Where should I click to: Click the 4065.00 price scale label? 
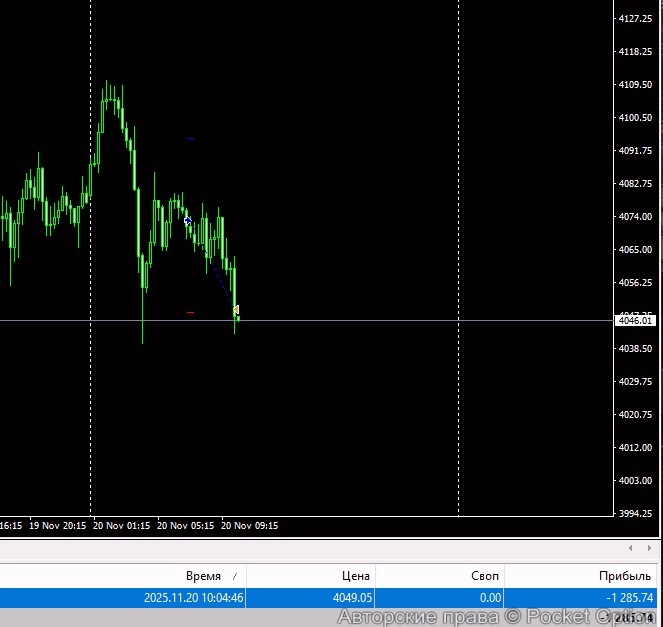[635, 249]
